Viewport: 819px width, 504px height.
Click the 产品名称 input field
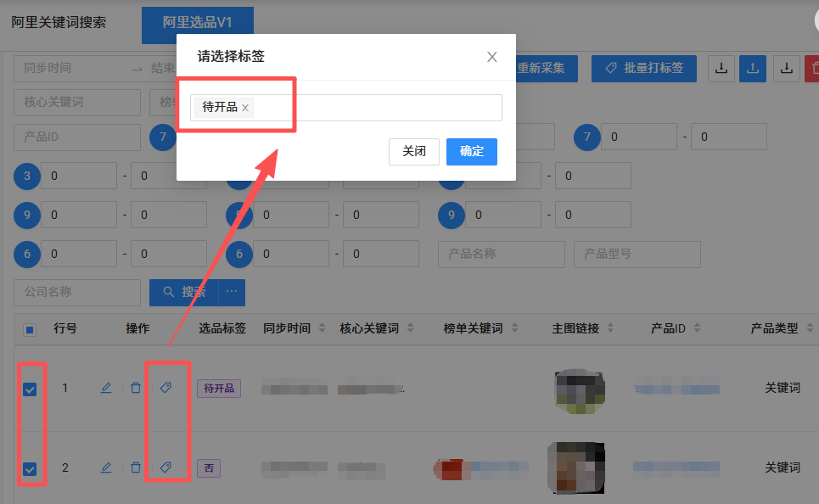point(502,255)
